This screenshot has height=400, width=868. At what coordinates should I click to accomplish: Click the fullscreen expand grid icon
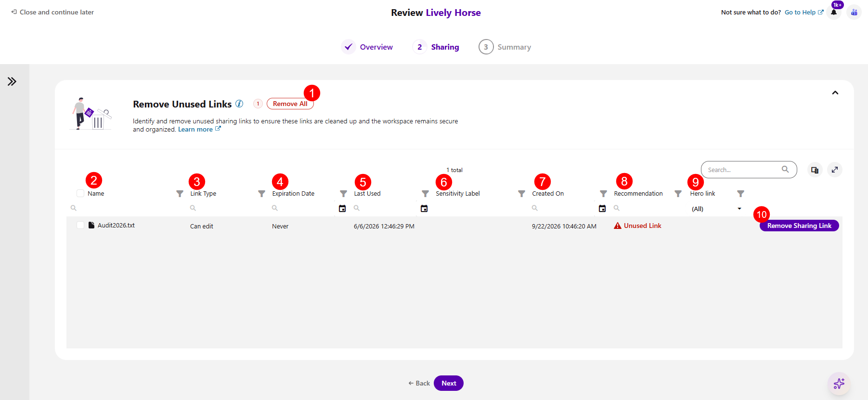pyautogui.click(x=835, y=170)
